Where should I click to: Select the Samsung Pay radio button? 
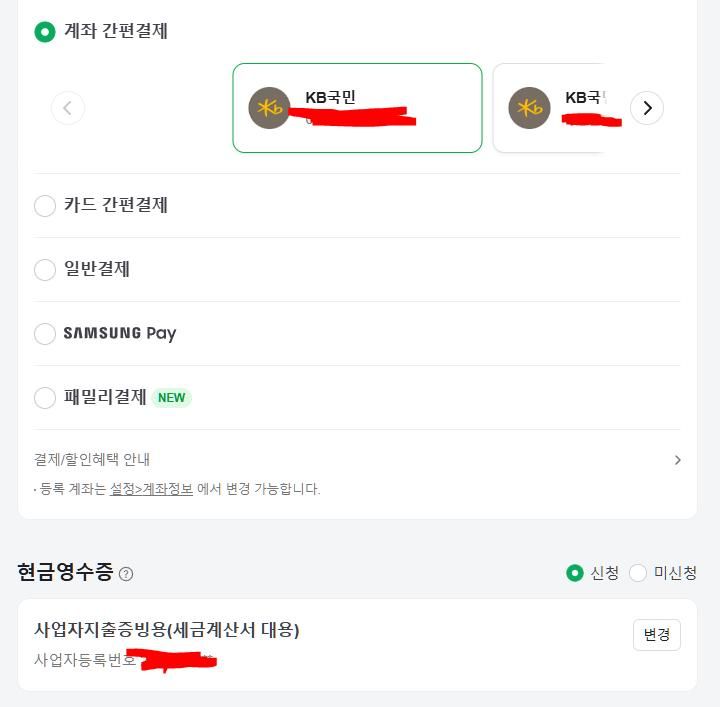pyautogui.click(x=45, y=334)
